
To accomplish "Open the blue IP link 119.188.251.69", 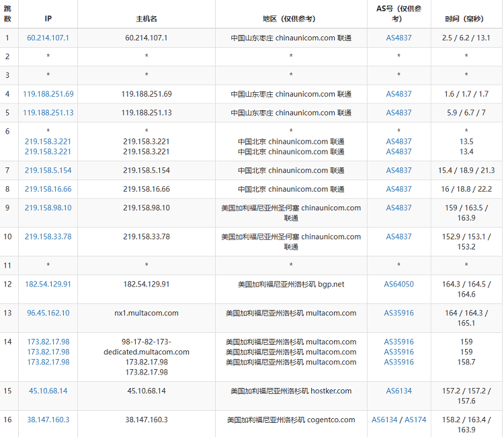I will click(x=48, y=94).
